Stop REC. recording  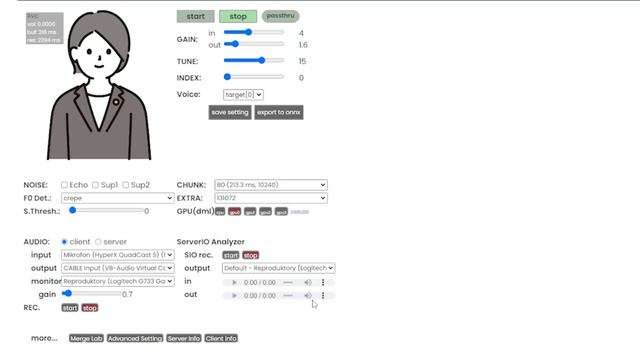pos(90,308)
